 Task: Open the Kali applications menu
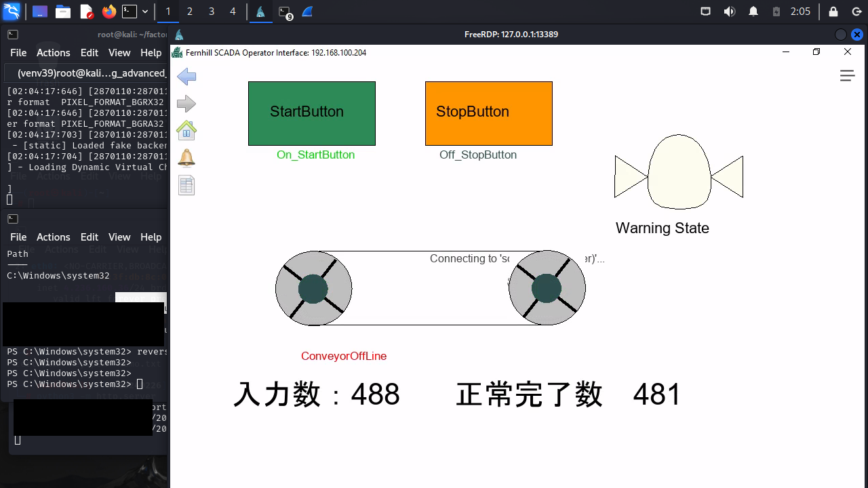pos(12,12)
